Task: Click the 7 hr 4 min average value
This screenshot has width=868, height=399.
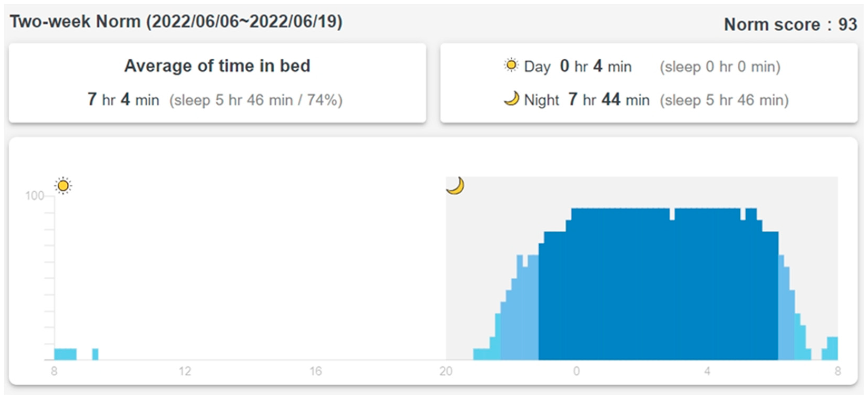Action: (123, 99)
